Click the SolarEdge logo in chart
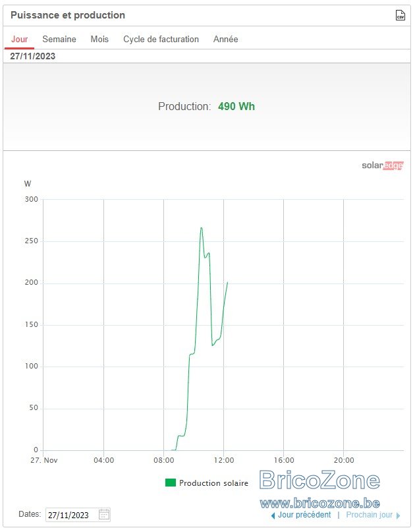 pos(383,165)
